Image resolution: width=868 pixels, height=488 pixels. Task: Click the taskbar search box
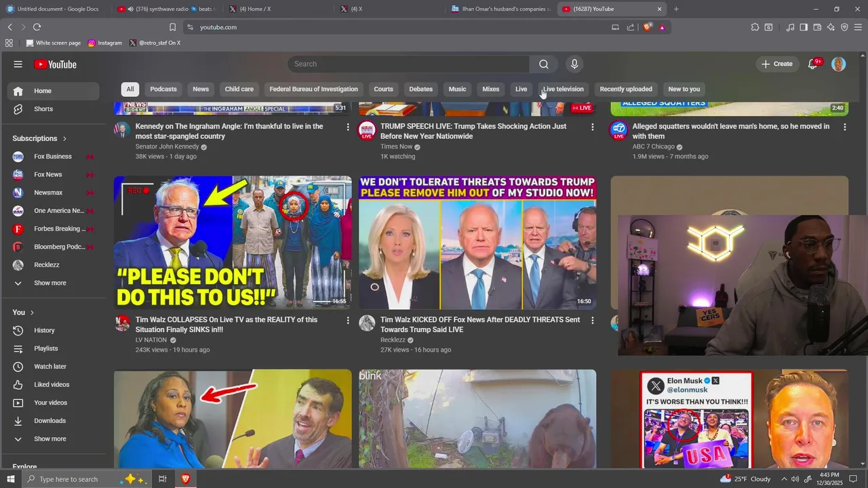click(x=87, y=479)
